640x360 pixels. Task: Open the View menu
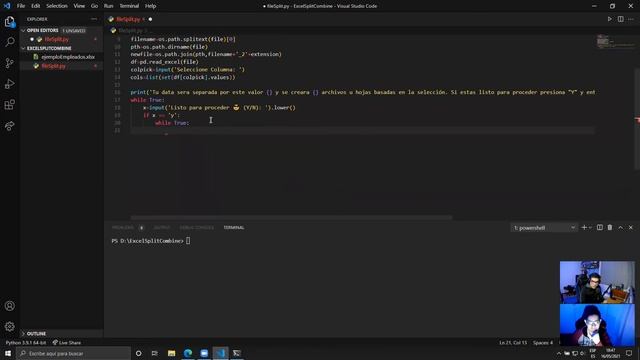click(x=79, y=6)
